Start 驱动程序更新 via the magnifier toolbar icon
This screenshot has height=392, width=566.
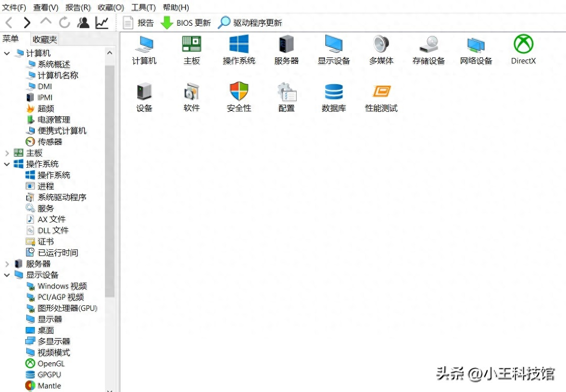223,22
